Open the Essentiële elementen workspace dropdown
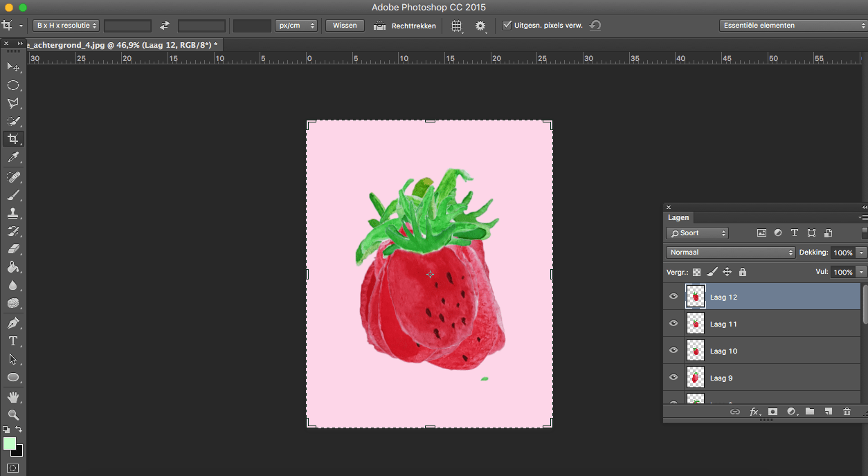The image size is (868, 476). point(793,26)
